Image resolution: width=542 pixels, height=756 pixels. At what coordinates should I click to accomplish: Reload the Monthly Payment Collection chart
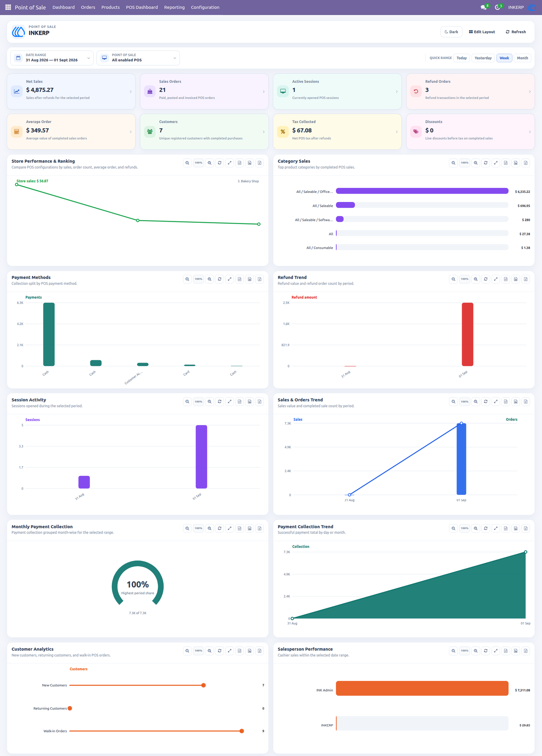(x=220, y=528)
